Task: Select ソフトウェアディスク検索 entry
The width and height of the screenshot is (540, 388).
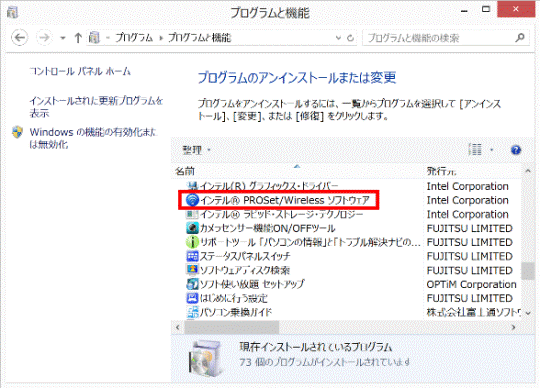Action: click(245, 270)
